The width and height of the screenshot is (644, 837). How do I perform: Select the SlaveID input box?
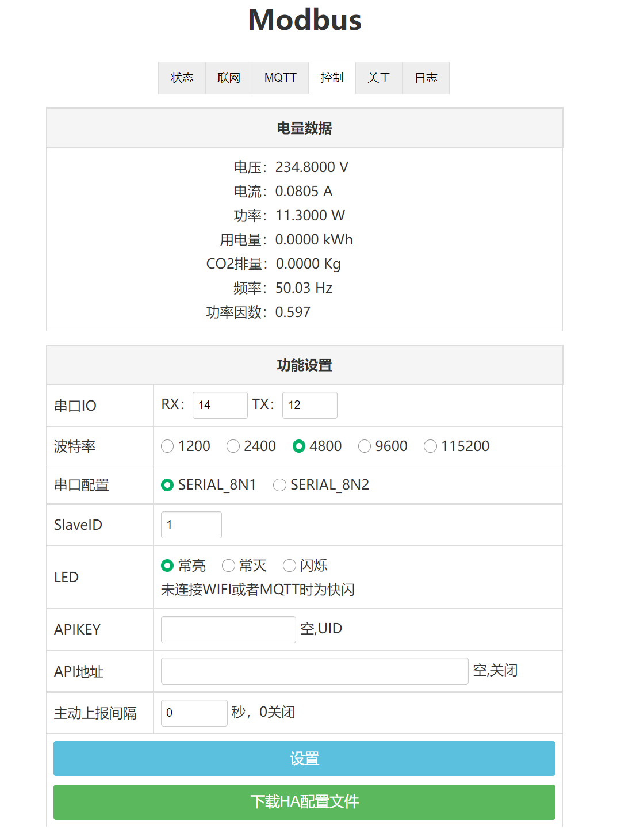[191, 525]
